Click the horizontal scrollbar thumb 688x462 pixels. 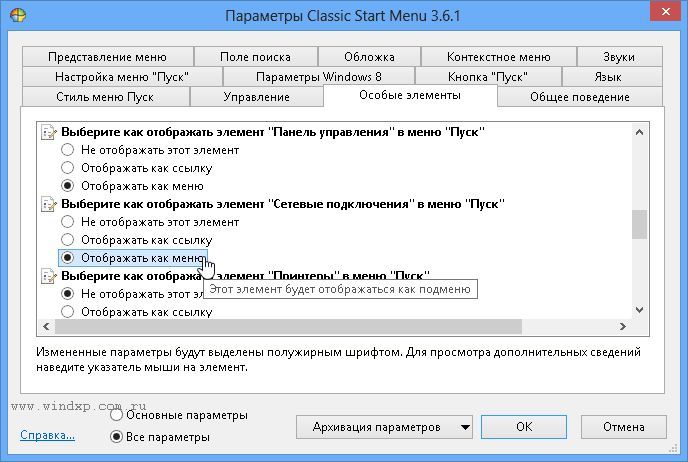(x=288, y=326)
